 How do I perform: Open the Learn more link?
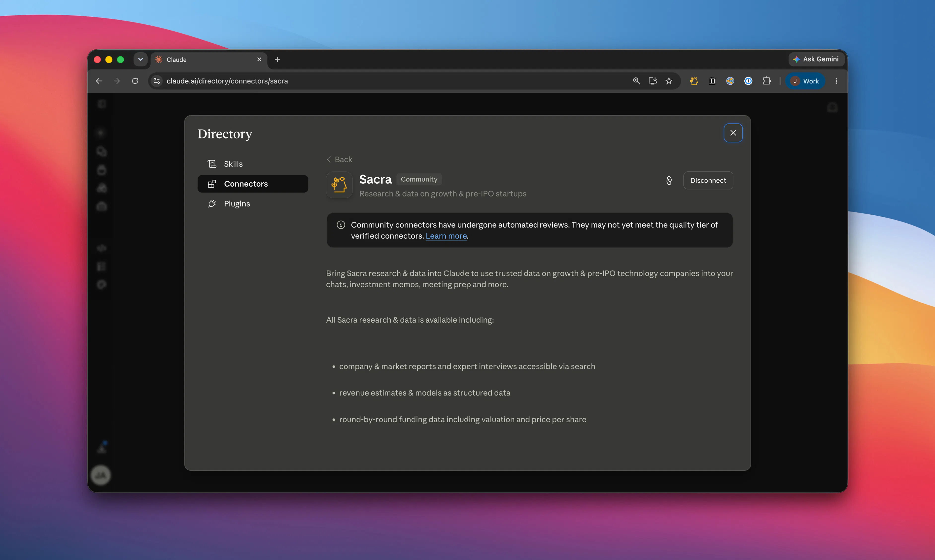point(446,236)
